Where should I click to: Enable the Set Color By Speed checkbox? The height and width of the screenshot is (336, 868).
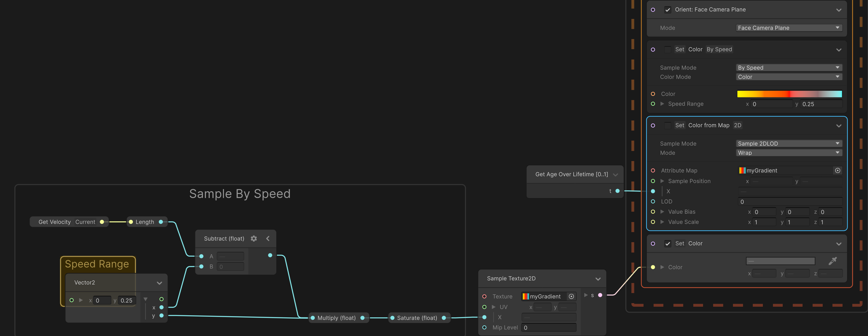[x=668, y=49]
